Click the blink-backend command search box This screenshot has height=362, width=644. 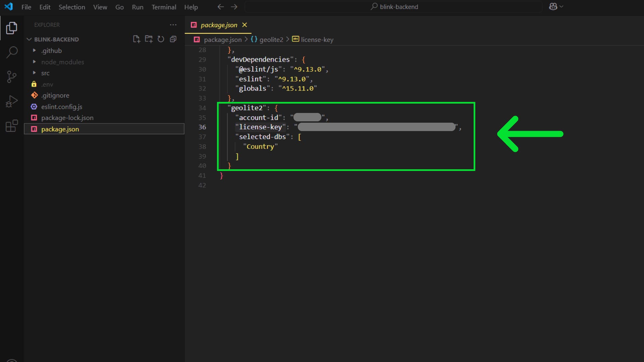(x=393, y=7)
